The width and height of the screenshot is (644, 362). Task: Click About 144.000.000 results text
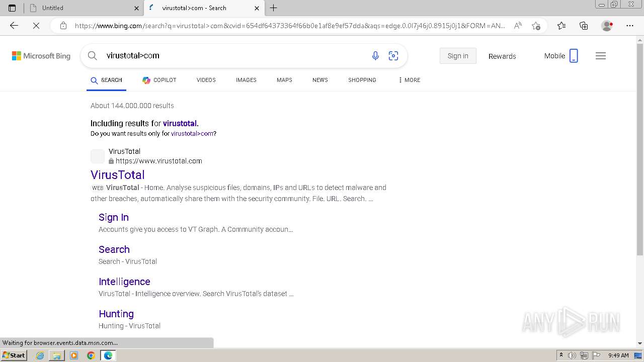tap(132, 106)
